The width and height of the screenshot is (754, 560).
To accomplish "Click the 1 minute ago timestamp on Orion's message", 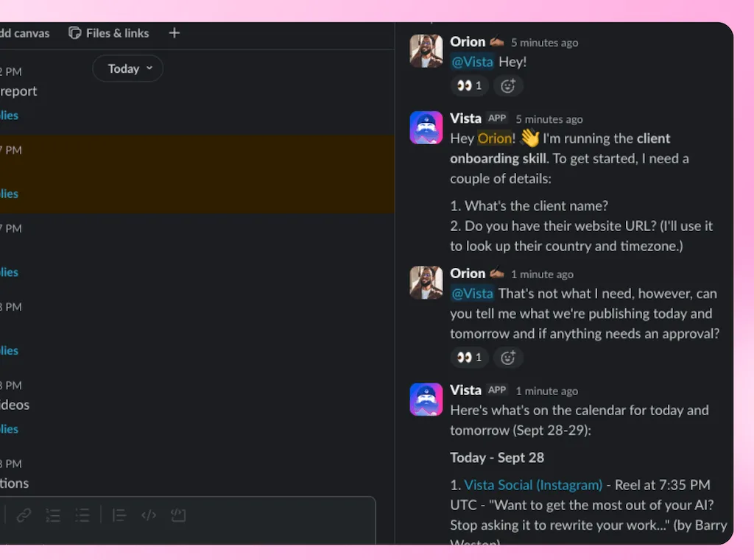I will coord(542,274).
